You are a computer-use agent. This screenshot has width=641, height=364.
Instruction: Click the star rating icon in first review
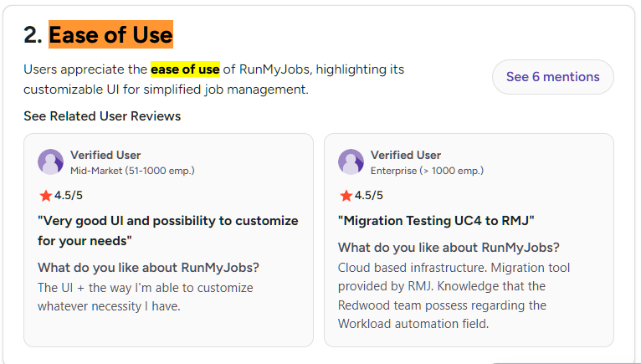pos(45,196)
